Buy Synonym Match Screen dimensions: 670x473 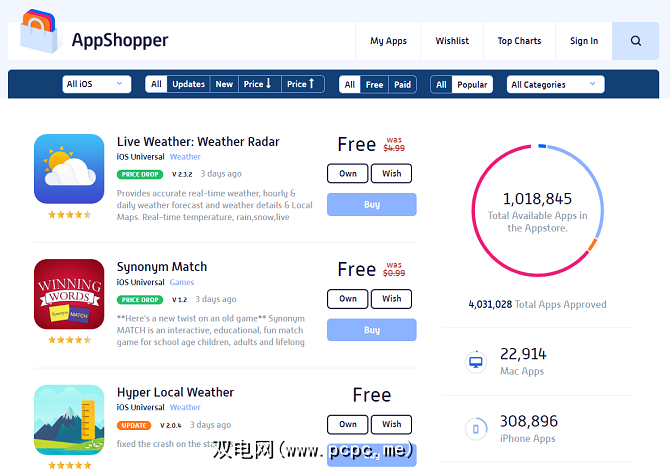pyautogui.click(x=372, y=330)
